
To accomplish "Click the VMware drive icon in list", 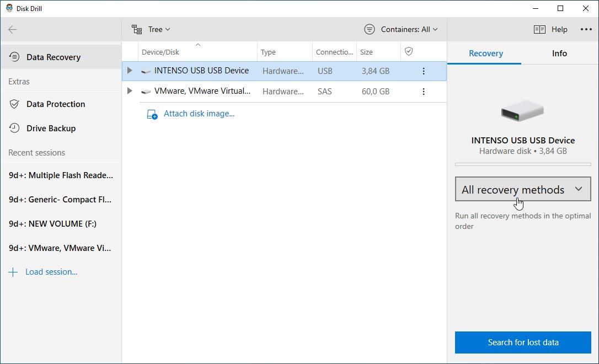I will point(146,92).
